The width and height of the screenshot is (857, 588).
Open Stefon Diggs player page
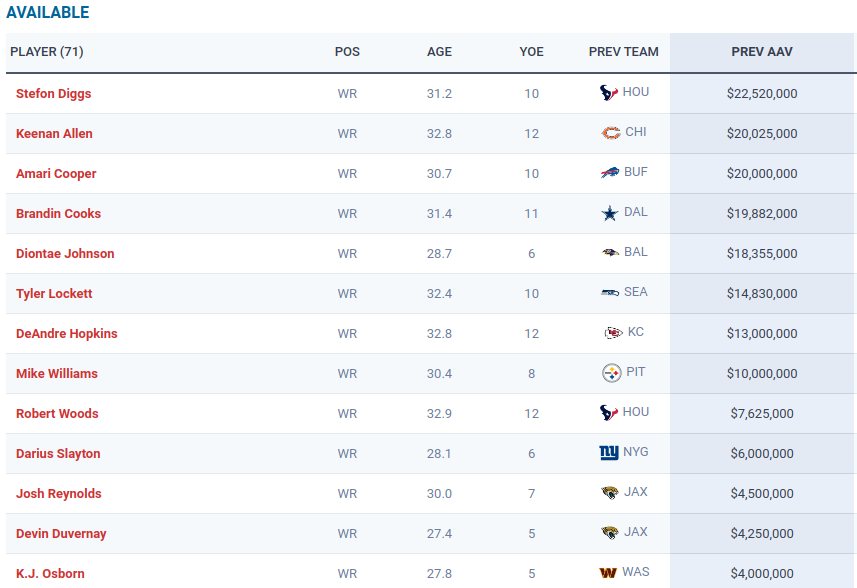click(x=54, y=93)
